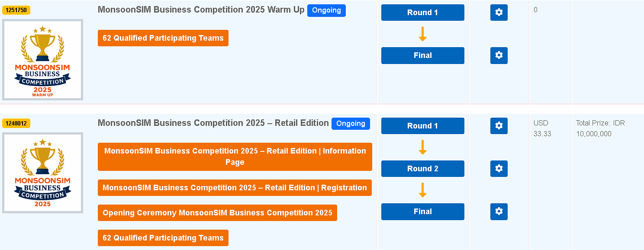This screenshot has height=250, width=644.
Task: Open the Retail Edition Information Page button
Action: click(235, 157)
